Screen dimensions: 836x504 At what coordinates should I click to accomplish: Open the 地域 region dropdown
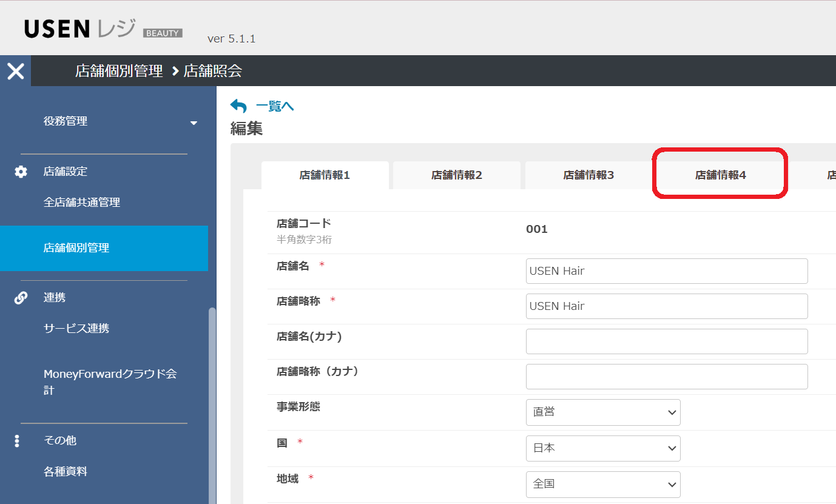click(602, 484)
